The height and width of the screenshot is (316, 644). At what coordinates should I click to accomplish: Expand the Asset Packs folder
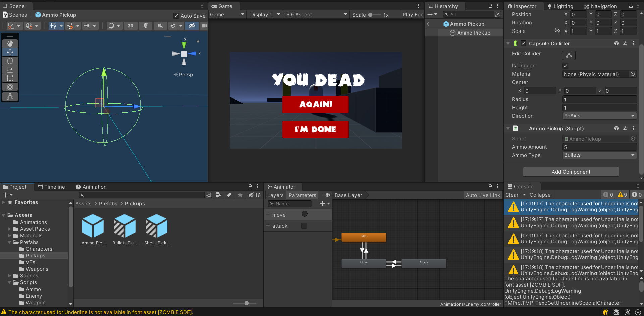coord(9,229)
